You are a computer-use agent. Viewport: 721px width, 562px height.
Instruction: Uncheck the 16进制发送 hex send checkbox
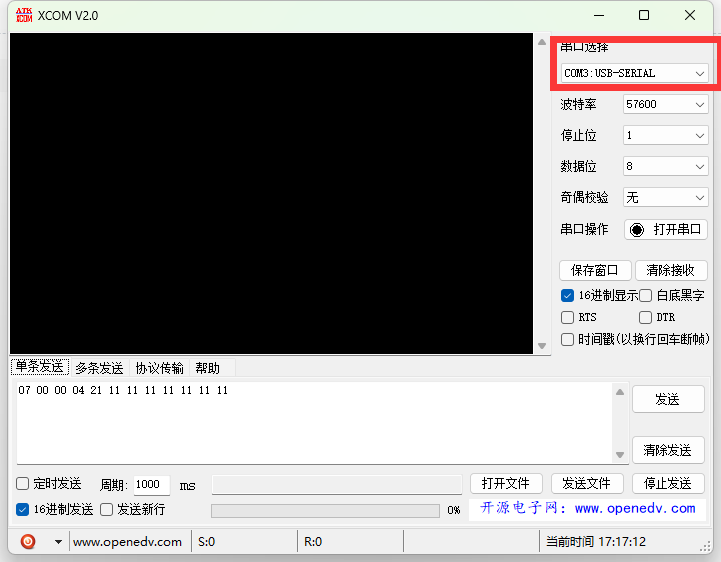point(23,509)
